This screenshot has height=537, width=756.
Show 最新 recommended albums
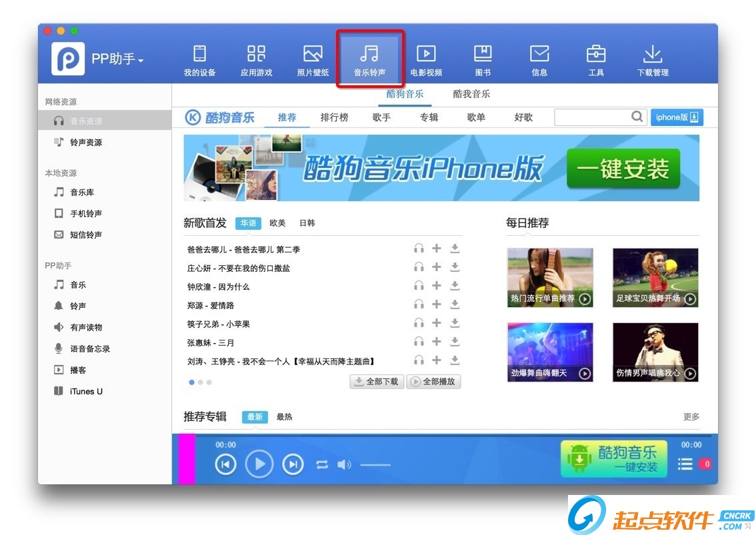pos(255,417)
